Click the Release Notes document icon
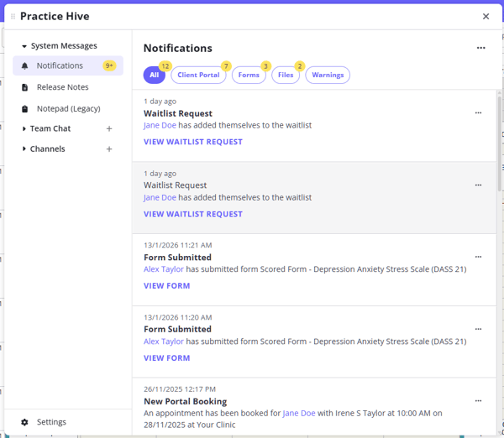The width and height of the screenshot is (504, 438). [24, 87]
